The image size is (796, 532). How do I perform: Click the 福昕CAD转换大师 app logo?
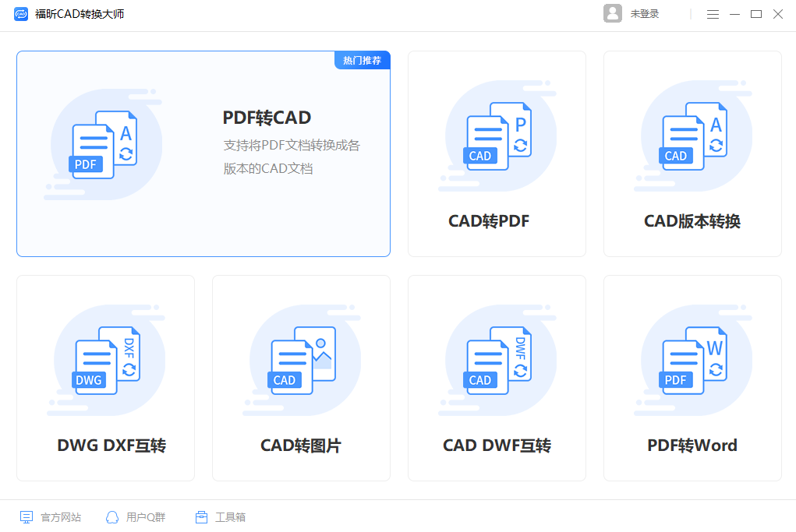[21, 14]
